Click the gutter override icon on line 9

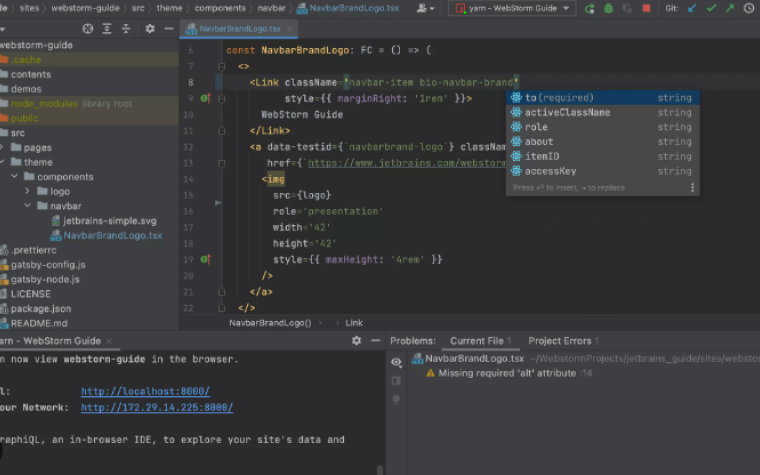click(x=206, y=98)
